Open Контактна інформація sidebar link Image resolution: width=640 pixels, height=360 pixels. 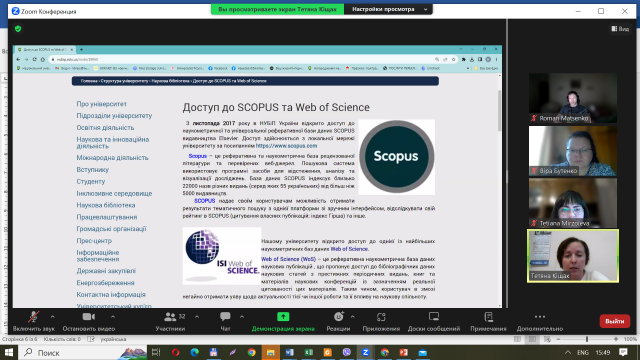pyautogui.click(x=111, y=294)
